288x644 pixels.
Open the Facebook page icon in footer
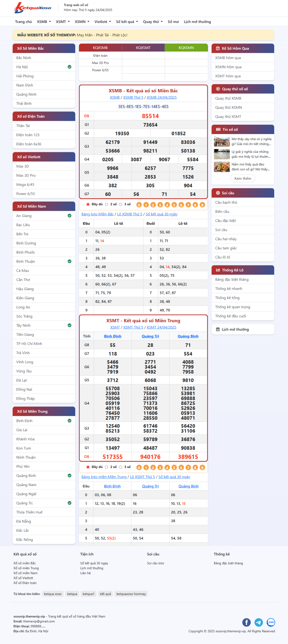(246, 622)
